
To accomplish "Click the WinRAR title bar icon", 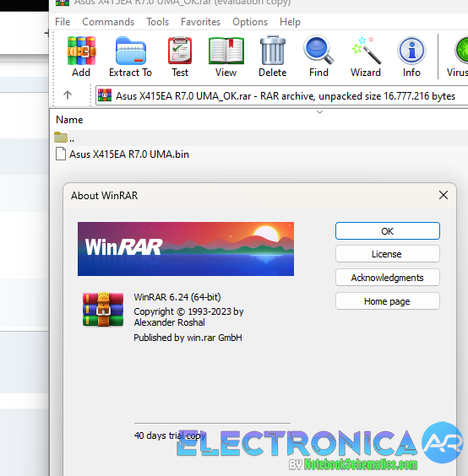I will (63, 3).
